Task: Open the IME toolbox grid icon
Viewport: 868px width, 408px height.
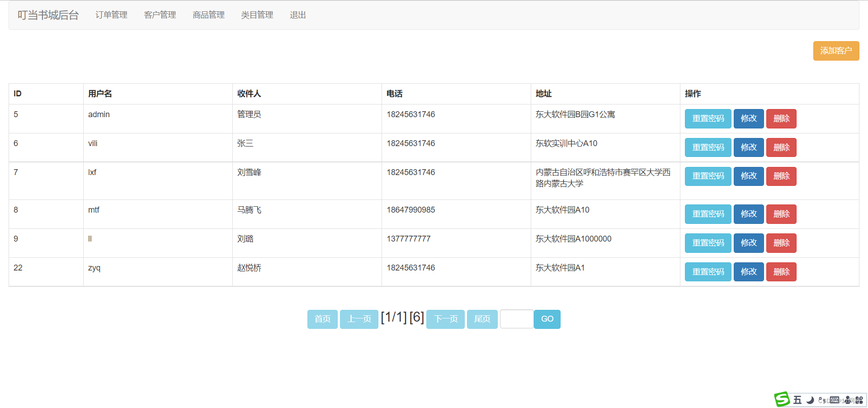Action: coord(859,400)
